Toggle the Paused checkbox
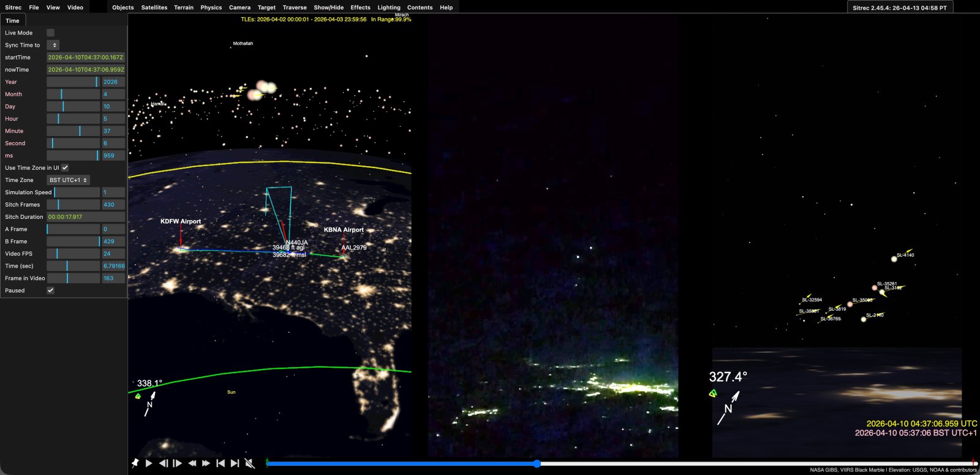This screenshot has height=475, width=980. [51, 291]
